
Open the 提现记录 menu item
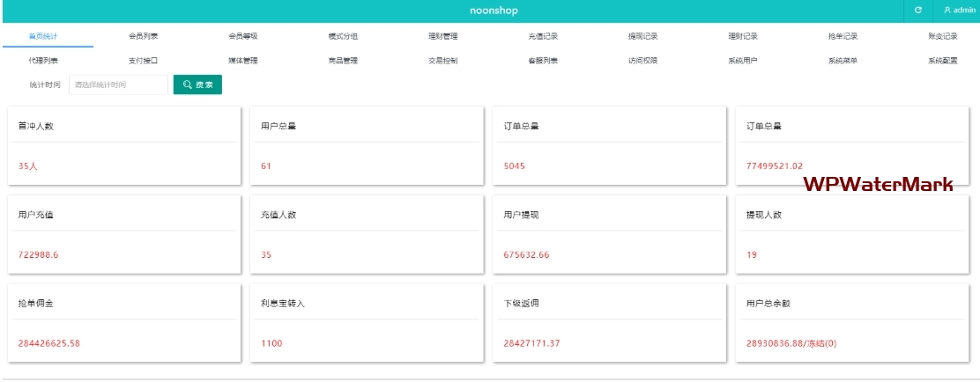642,36
